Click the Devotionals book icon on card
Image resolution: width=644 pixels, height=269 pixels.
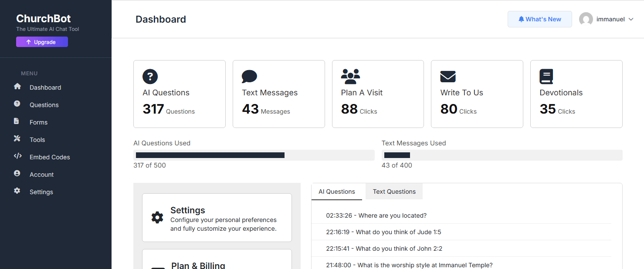point(546,77)
